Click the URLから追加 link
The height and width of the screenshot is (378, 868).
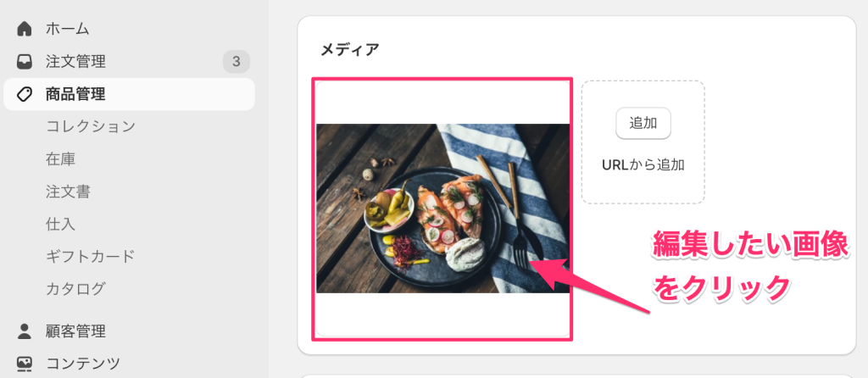[x=643, y=165]
